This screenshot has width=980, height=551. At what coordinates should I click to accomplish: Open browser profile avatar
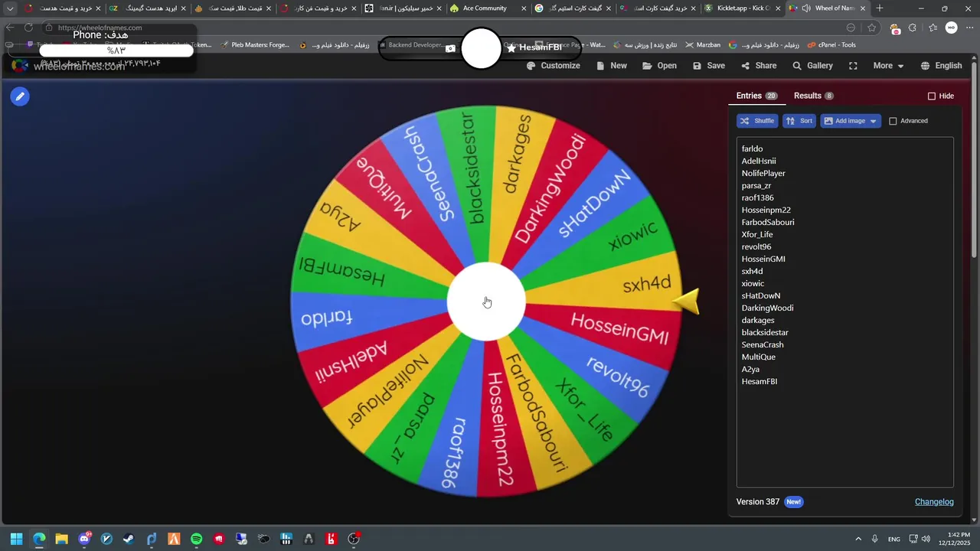(x=952, y=28)
